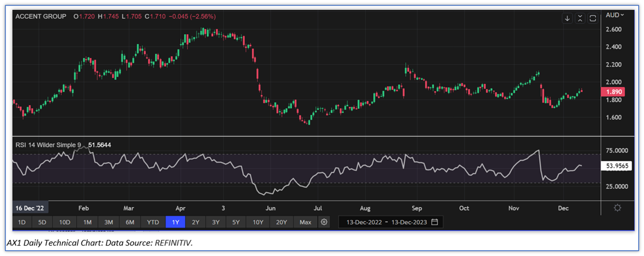Image resolution: width=644 pixels, height=256 pixels.
Task: Open time range settings gear next to Max
Action: click(324, 222)
